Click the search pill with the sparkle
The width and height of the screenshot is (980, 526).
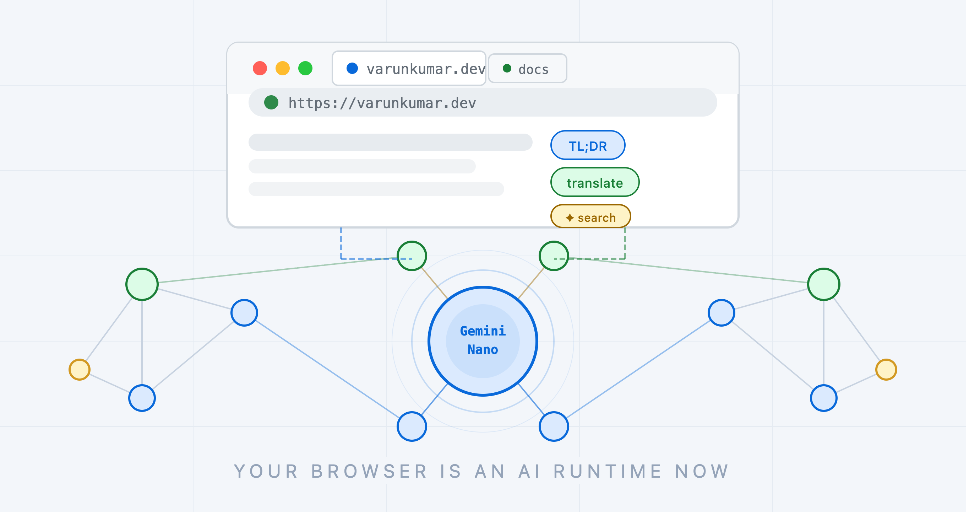pyautogui.click(x=591, y=217)
